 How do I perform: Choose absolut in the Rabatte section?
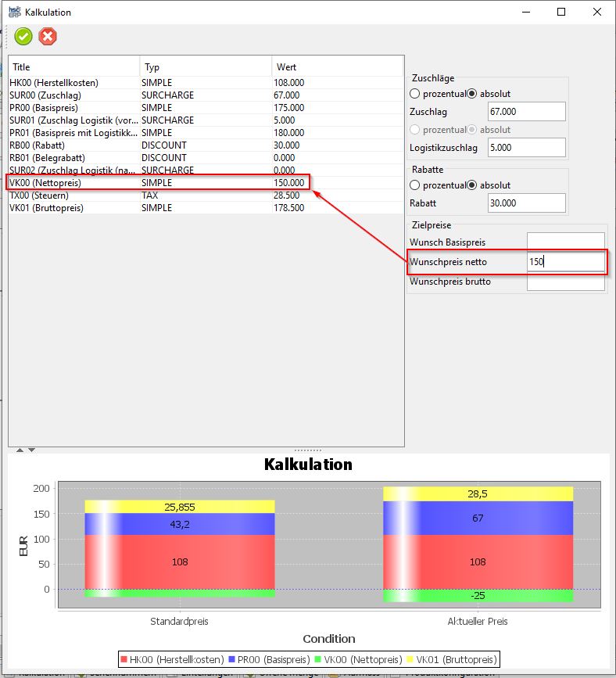tap(471, 185)
